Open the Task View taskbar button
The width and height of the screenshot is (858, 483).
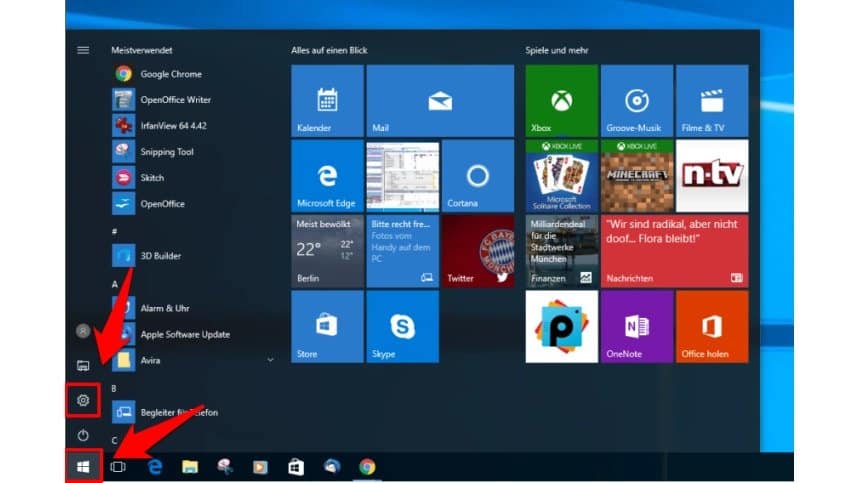pos(118,466)
